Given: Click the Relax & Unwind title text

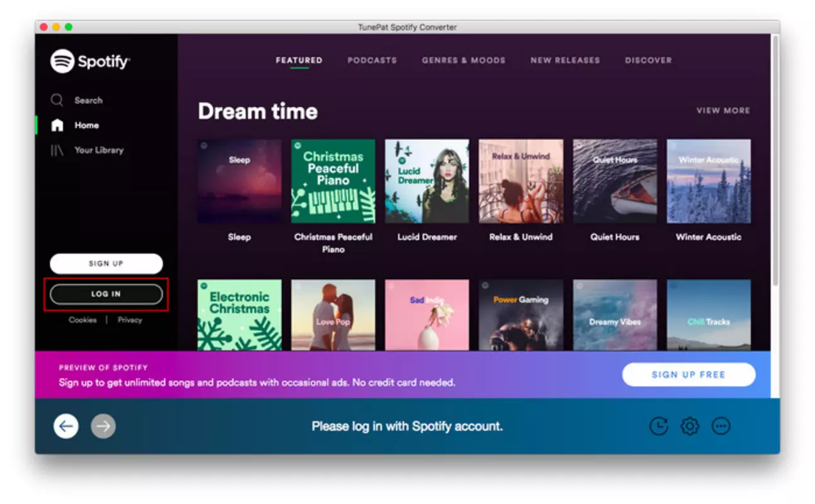Looking at the screenshot, I should coord(521,238).
